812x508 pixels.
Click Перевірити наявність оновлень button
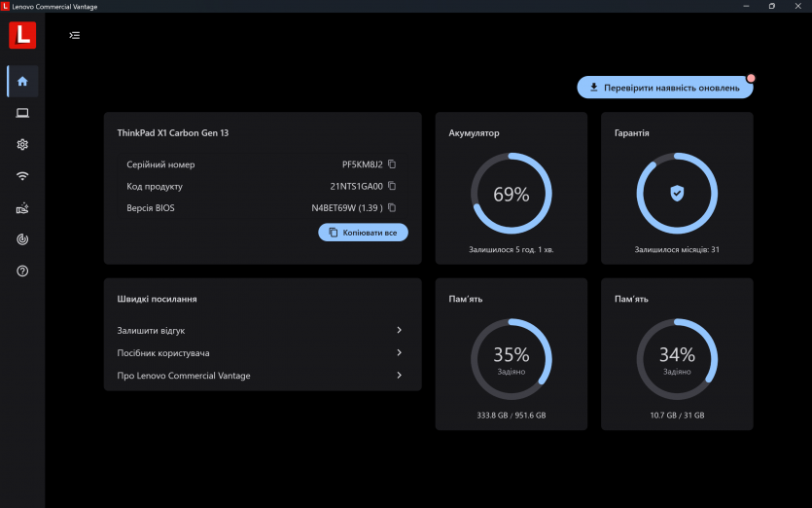point(665,88)
